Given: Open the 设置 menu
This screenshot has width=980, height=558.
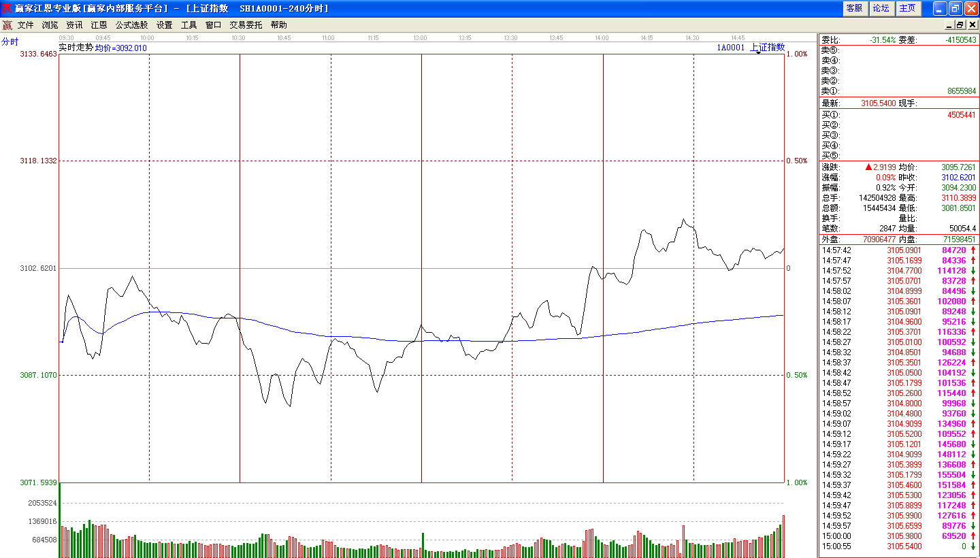Looking at the screenshot, I should pos(164,25).
